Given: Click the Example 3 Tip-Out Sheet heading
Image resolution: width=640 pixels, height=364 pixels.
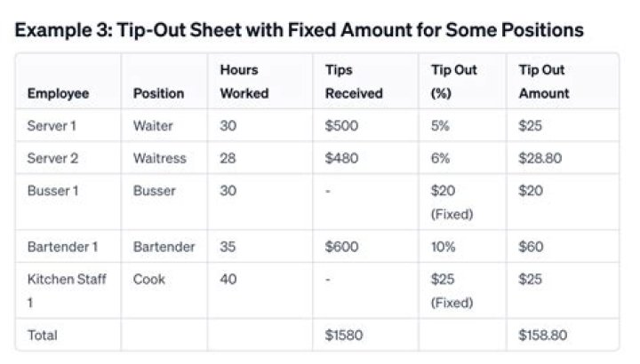Looking at the screenshot, I should pyautogui.click(x=299, y=30).
